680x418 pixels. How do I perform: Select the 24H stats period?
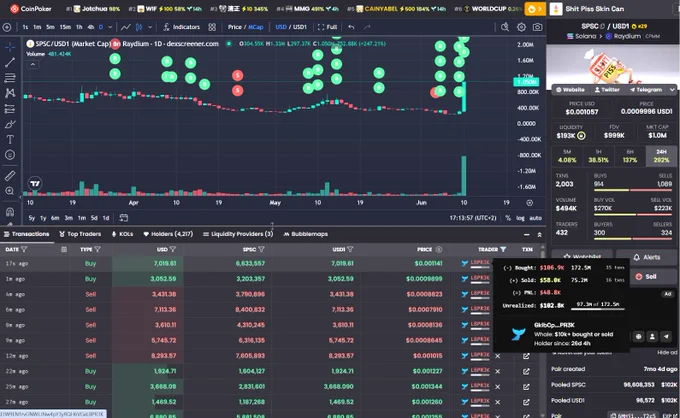[661, 156]
